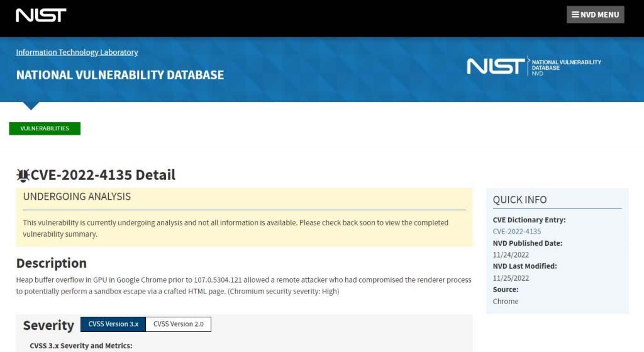Image resolution: width=644 pixels, height=352 pixels.
Task: Click the Description section heading
Action: [x=52, y=263]
